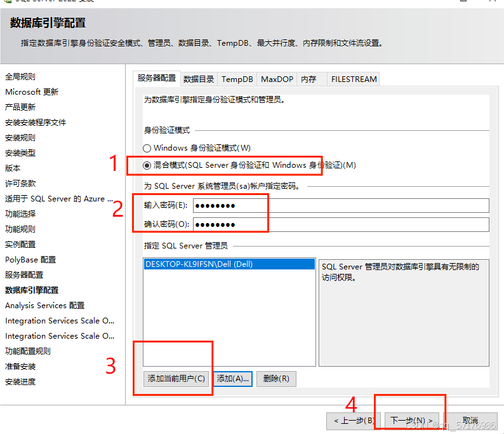The height and width of the screenshot is (434, 504).
Task: Click the 输入密码 password field
Action: point(341,206)
